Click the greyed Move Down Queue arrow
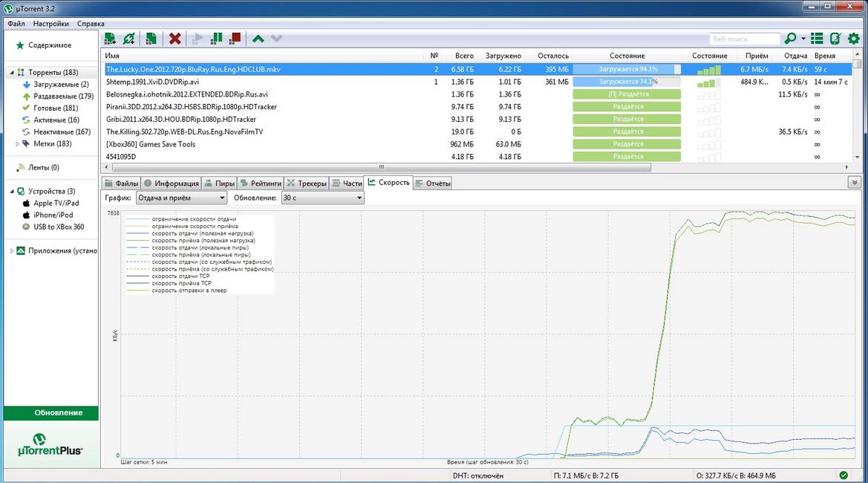868x483 pixels. coord(277,38)
